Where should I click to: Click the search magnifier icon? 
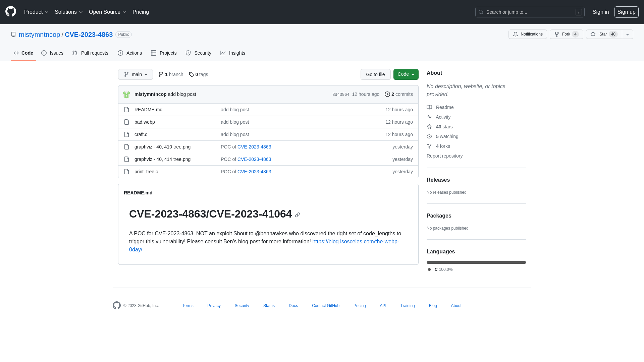481,12
